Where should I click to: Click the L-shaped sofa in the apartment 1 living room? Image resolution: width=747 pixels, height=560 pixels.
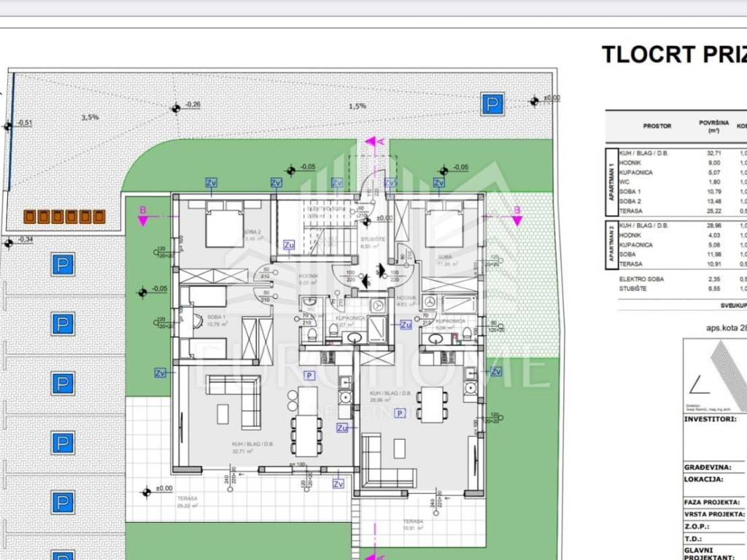234,402
